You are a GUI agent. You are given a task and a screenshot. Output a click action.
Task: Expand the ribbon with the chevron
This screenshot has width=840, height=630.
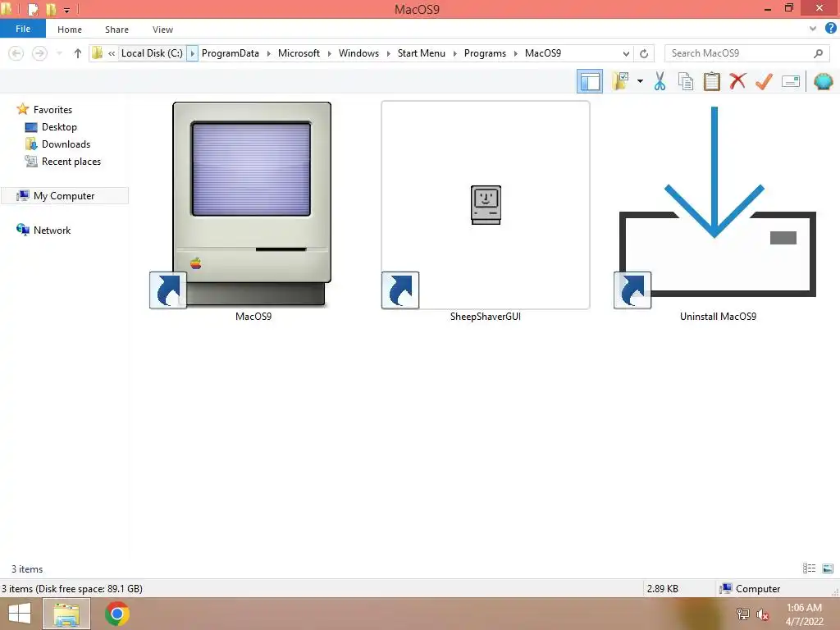coord(813,29)
